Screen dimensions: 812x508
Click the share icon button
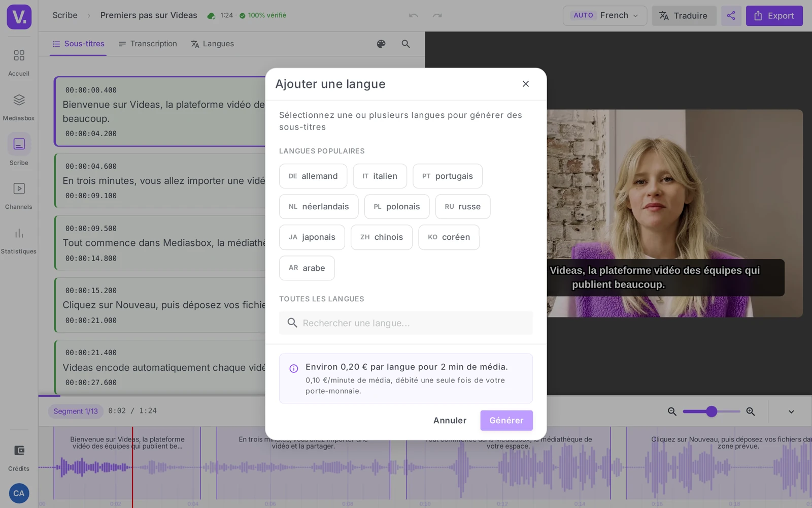point(731,16)
